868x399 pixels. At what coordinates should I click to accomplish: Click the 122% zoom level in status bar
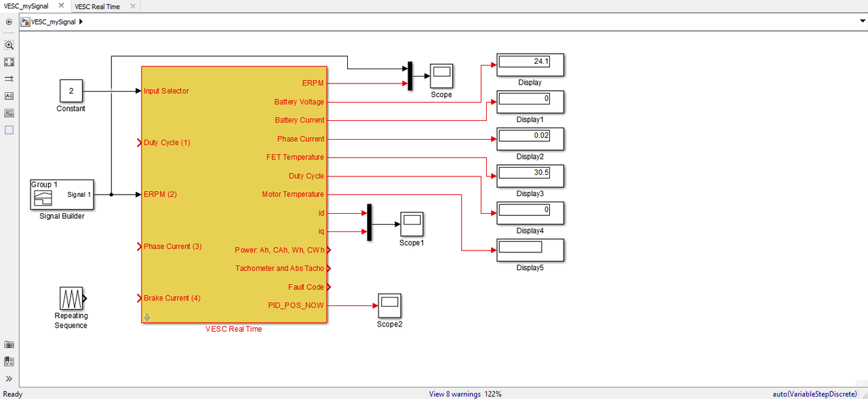[493, 394]
